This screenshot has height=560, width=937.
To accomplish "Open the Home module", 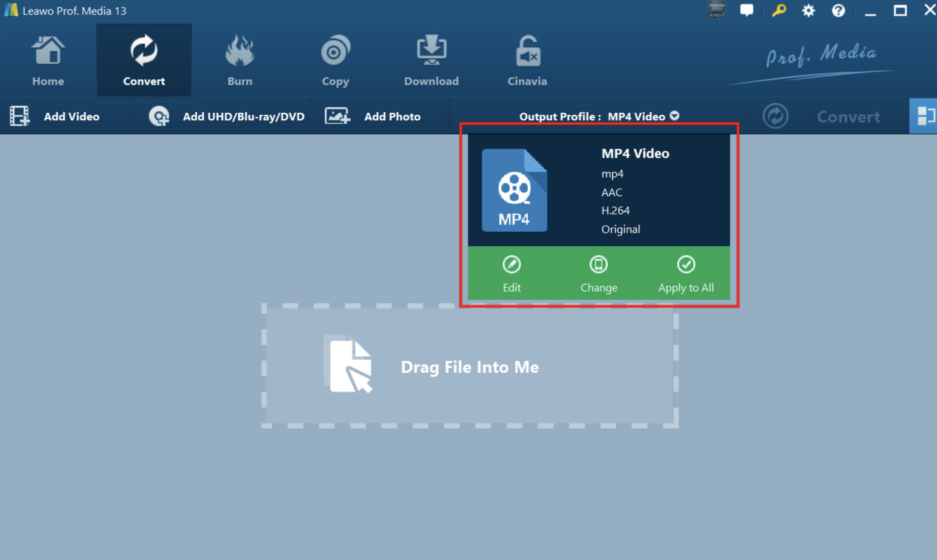I will 48,61.
